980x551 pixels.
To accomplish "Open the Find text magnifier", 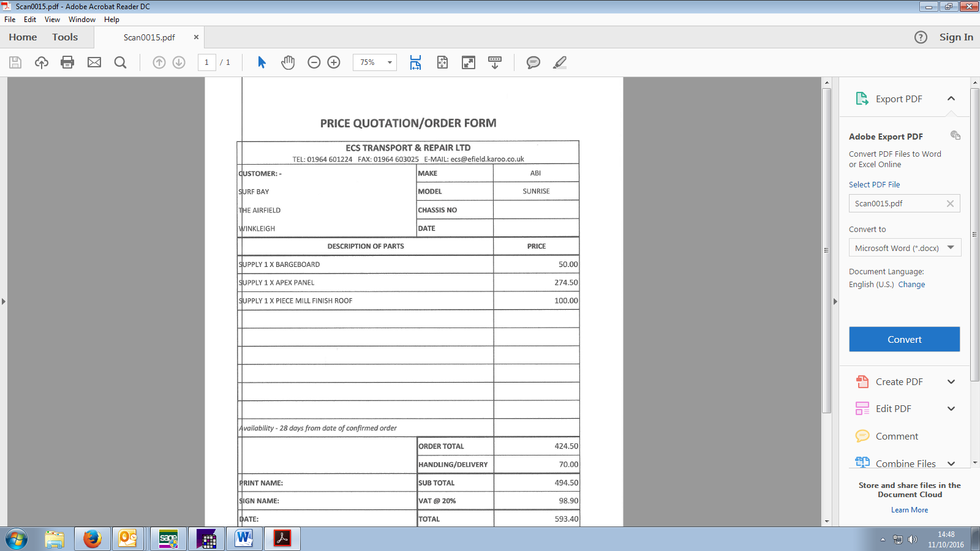I will (120, 62).
